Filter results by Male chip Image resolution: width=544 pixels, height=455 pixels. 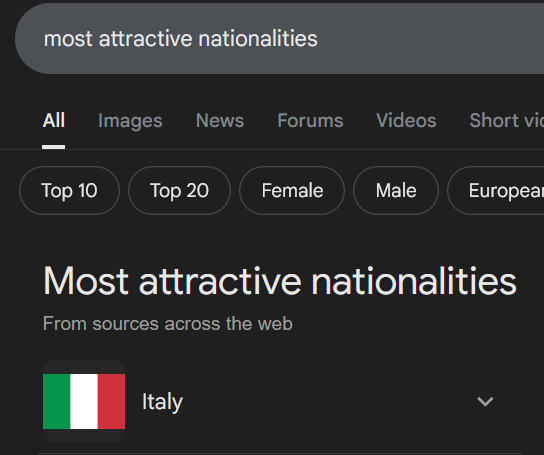click(x=396, y=191)
